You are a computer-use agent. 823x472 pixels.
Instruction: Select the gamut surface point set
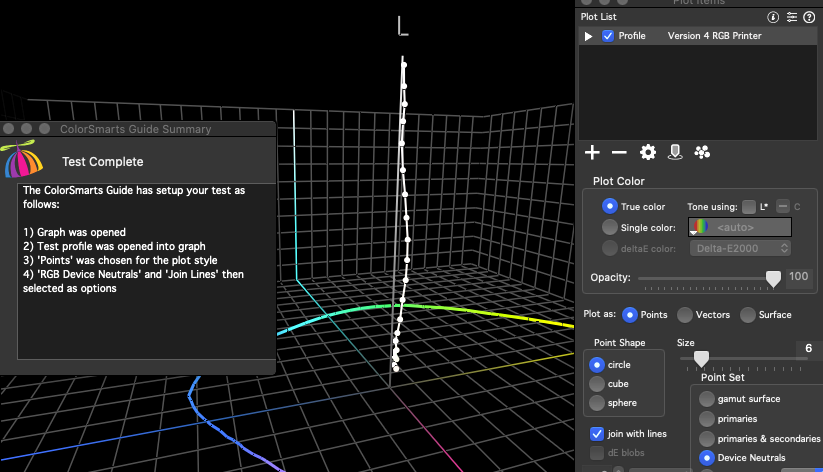pyautogui.click(x=707, y=398)
